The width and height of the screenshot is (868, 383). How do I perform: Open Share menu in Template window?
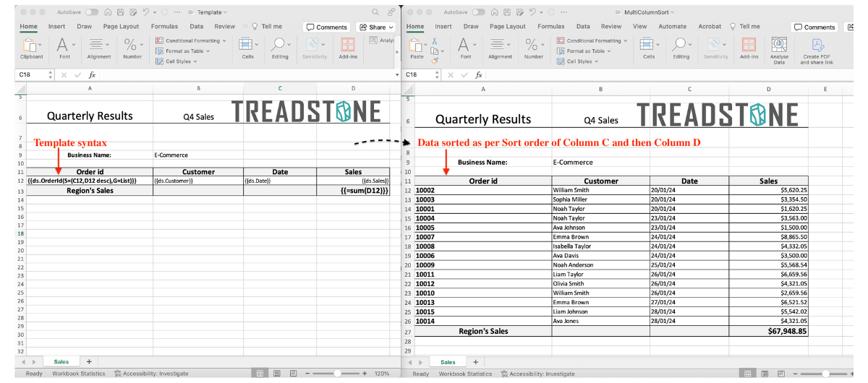click(376, 27)
